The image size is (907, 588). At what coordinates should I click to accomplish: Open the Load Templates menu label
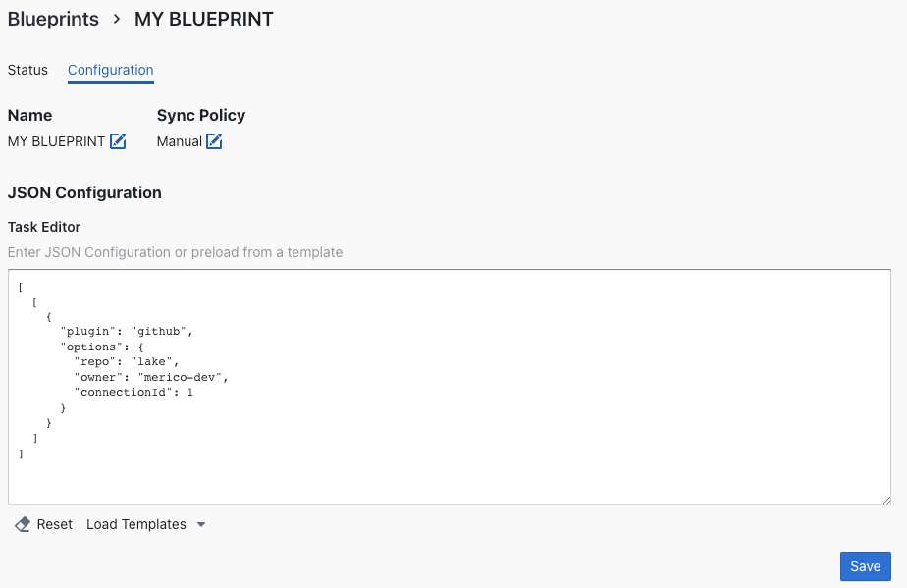[x=135, y=524]
